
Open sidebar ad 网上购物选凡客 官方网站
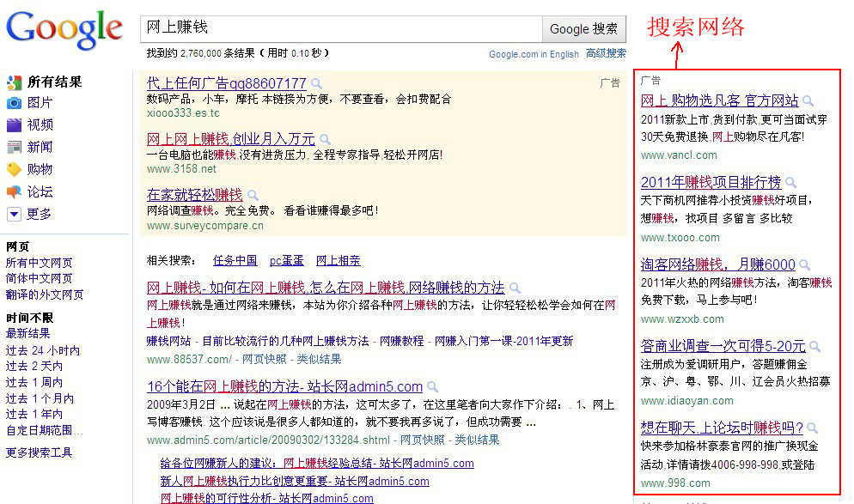click(x=719, y=100)
